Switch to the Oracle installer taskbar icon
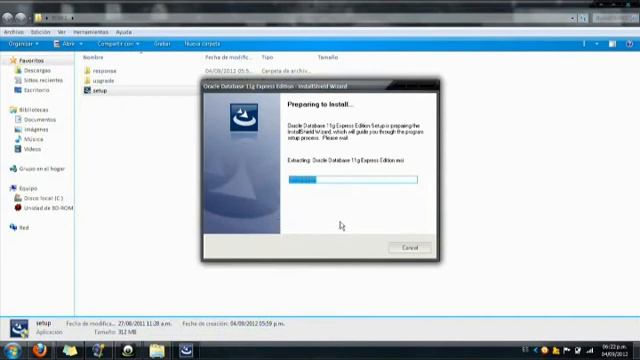The width and height of the screenshot is (640, 360). pos(186,351)
